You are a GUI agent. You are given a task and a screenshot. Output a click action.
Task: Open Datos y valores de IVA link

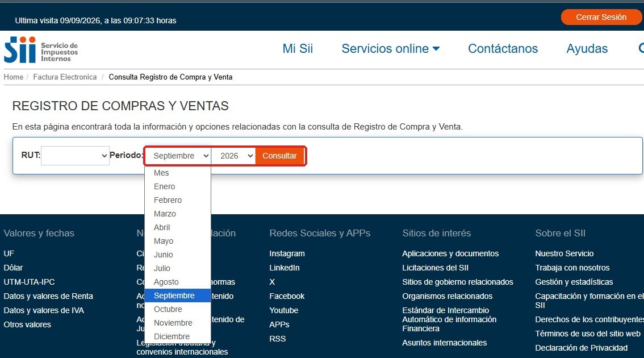coord(44,310)
